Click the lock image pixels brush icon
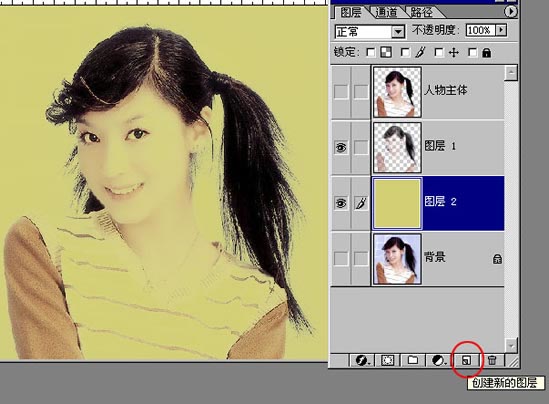 tap(420, 53)
